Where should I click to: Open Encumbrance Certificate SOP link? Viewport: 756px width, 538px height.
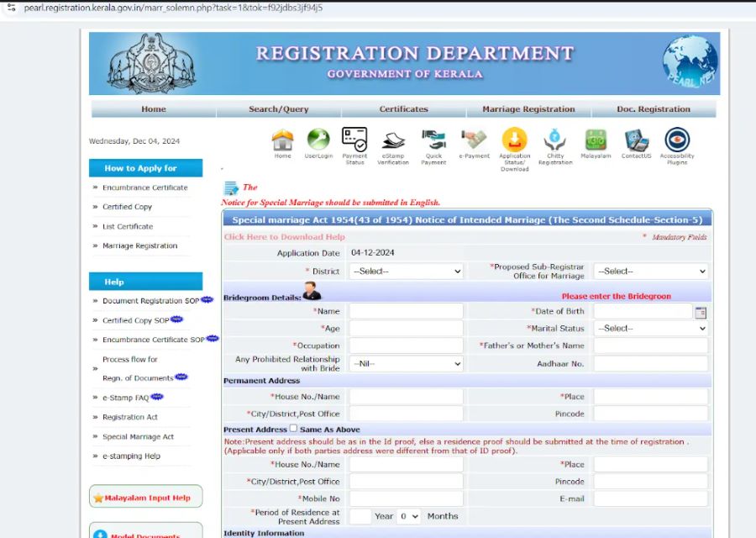pyautogui.click(x=154, y=340)
